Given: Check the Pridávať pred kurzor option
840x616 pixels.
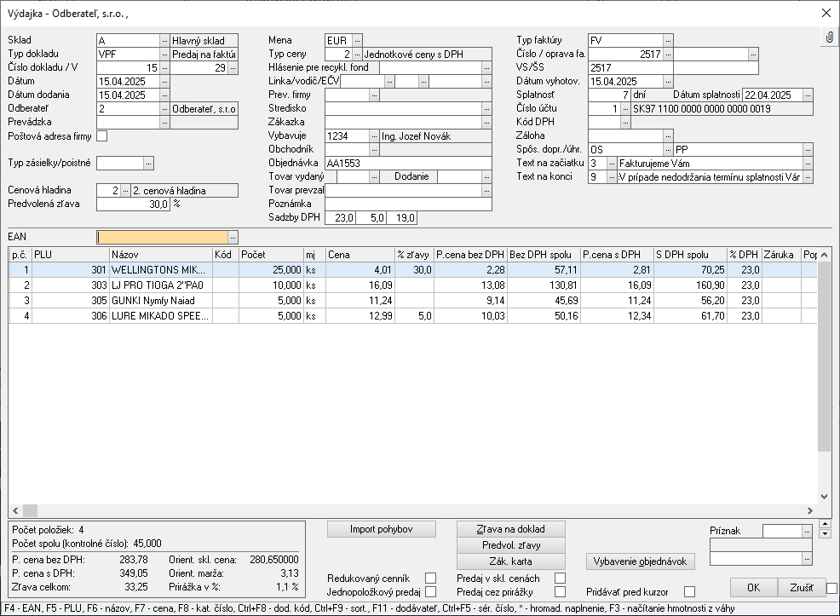Looking at the screenshot, I should (689, 591).
